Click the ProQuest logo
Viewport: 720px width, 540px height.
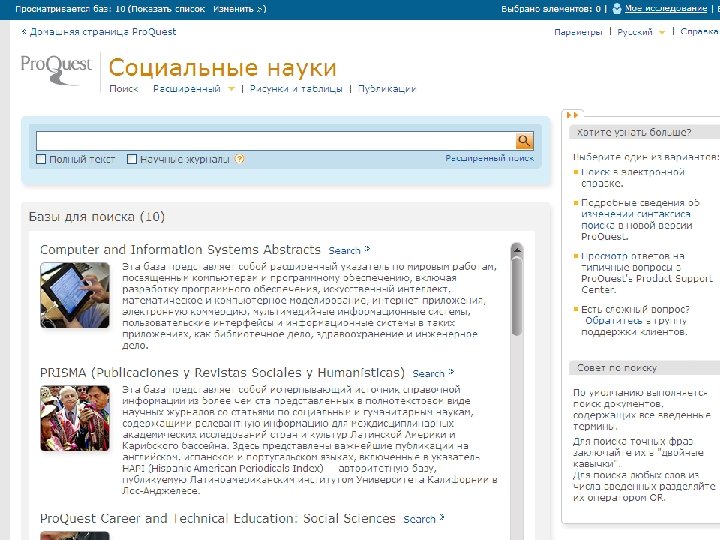(x=56, y=70)
